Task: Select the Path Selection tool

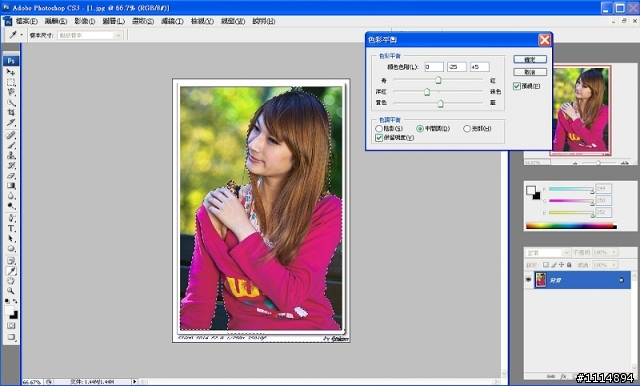Action: [x=11, y=239]
